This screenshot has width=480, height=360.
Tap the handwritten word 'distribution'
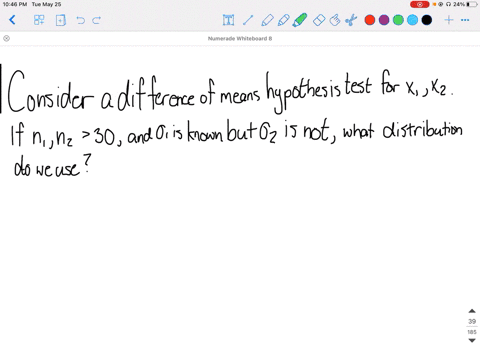tap(423, 130)
